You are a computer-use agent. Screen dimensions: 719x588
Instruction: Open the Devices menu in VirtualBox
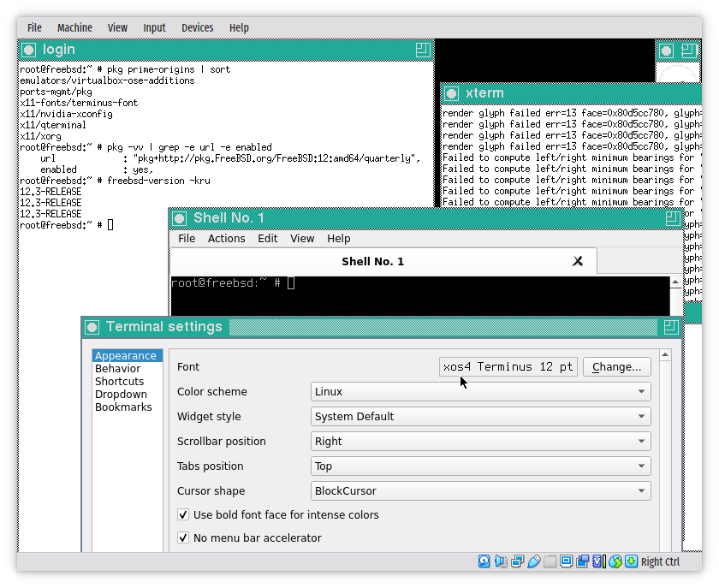click(197, 27)
